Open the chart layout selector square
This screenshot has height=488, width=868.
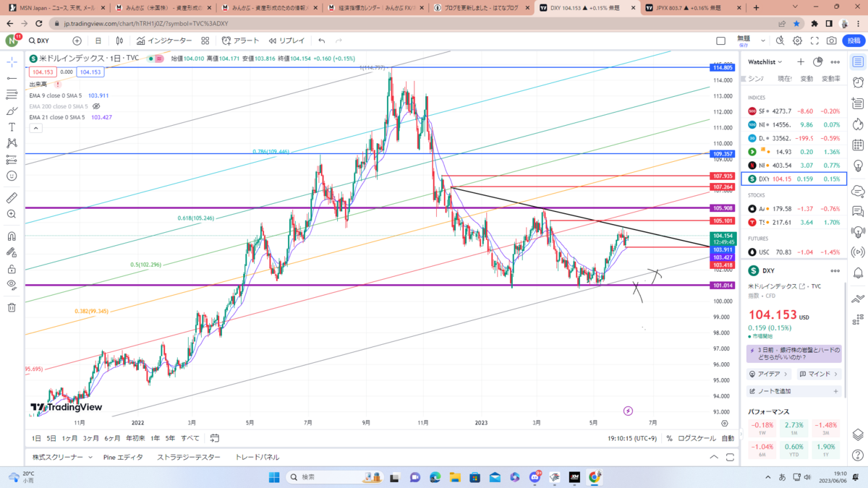click(720, 40)
